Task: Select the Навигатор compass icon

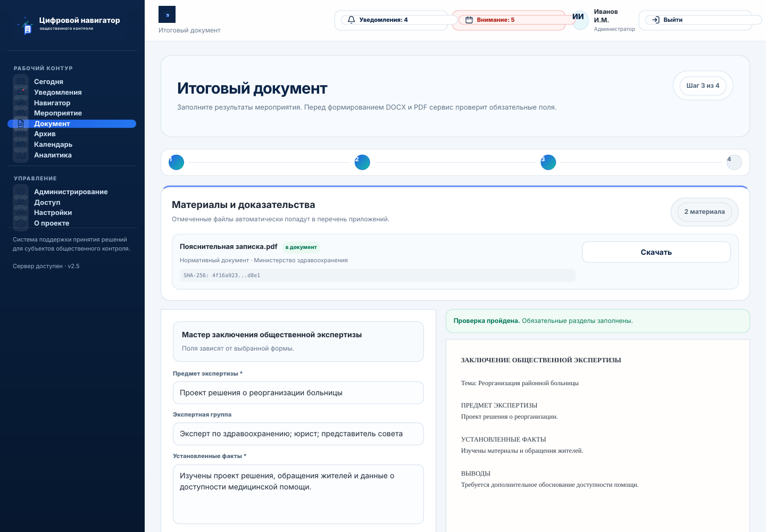Action: pyautogui.click(x=21, y=103)
